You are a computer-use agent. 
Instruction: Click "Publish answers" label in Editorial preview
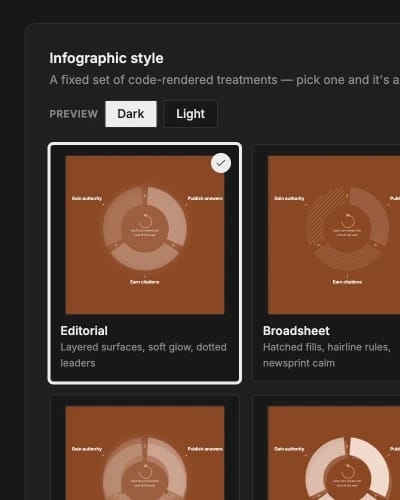click(x=205, y=198)
